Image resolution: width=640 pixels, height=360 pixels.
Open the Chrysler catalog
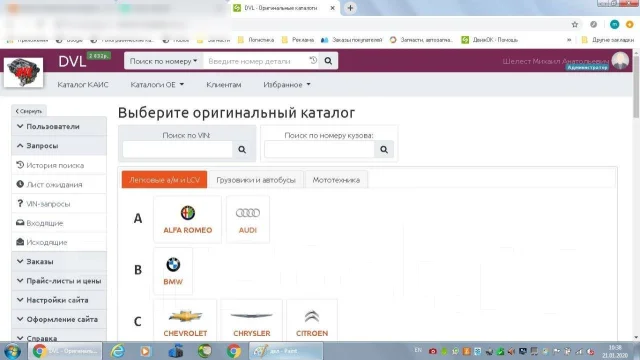(x=251, y=321)
